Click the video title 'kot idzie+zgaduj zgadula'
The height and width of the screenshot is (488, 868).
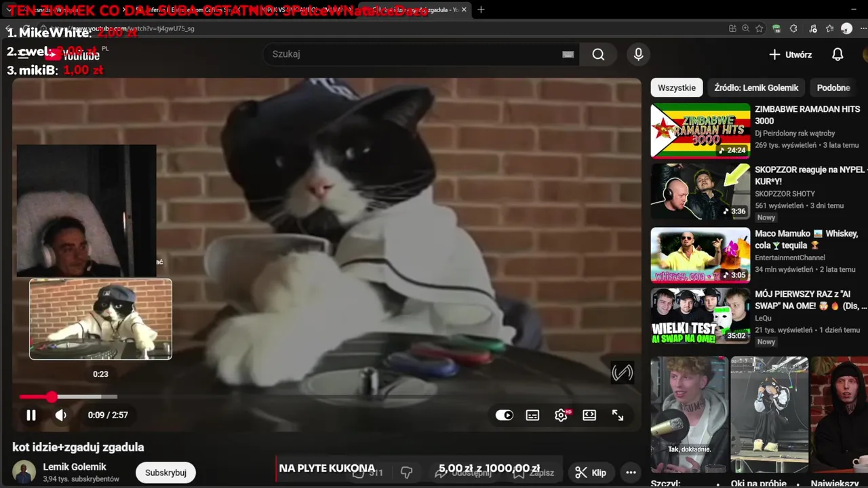78,447
